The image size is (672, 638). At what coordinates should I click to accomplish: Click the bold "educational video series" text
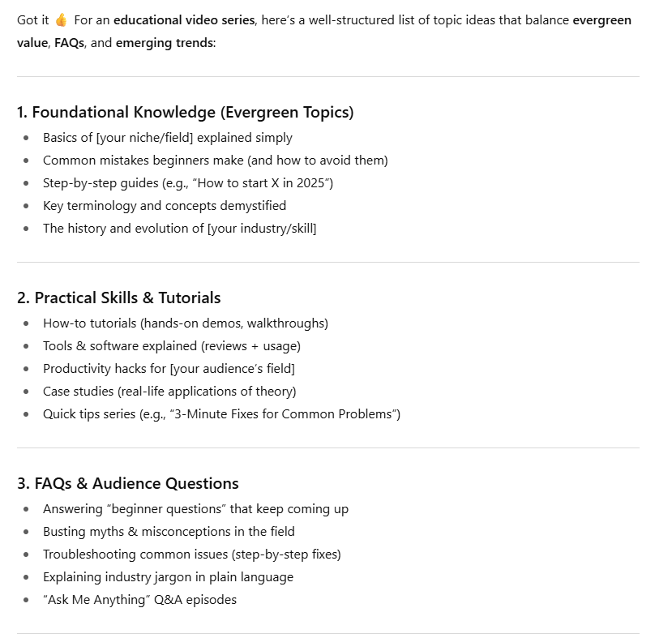point(184,20)
